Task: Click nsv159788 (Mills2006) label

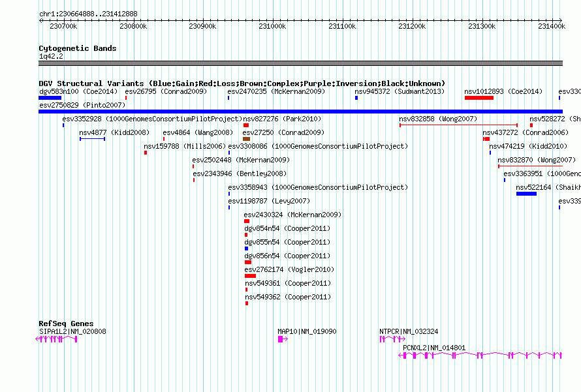Action: (185, 146)
